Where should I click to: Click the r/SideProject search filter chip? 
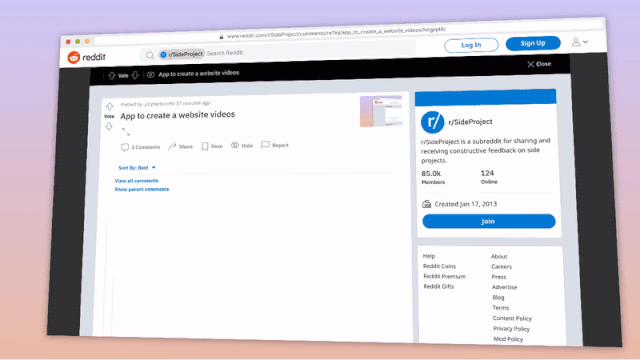tap(182, 54)
